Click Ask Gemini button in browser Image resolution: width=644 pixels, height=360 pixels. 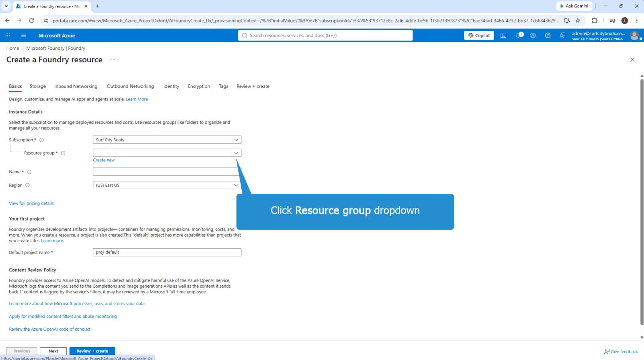coord(574,6)
